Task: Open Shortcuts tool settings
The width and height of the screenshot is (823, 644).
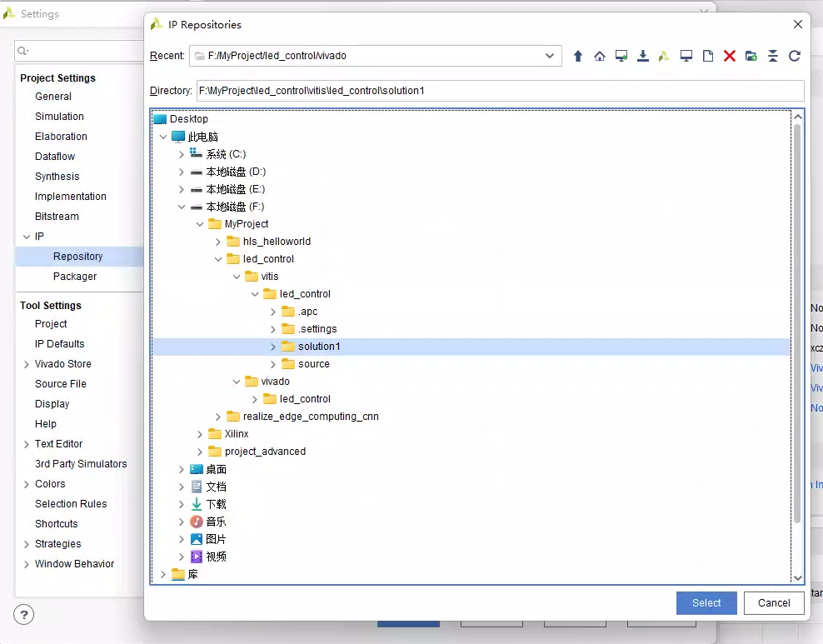Action: tap(56, 524)
